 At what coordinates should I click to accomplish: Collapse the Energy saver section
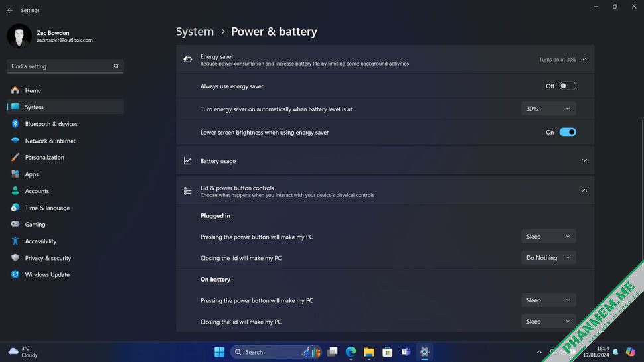coord(584,59)
